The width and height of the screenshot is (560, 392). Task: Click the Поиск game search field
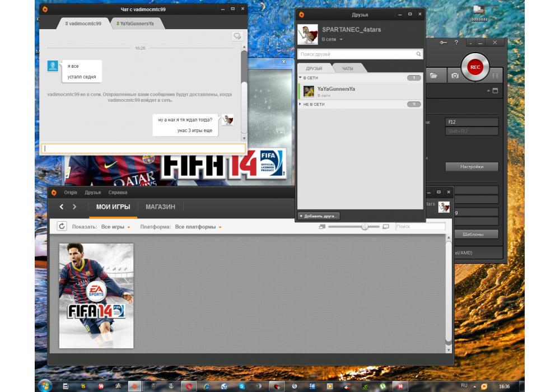[x=420, y=227]
